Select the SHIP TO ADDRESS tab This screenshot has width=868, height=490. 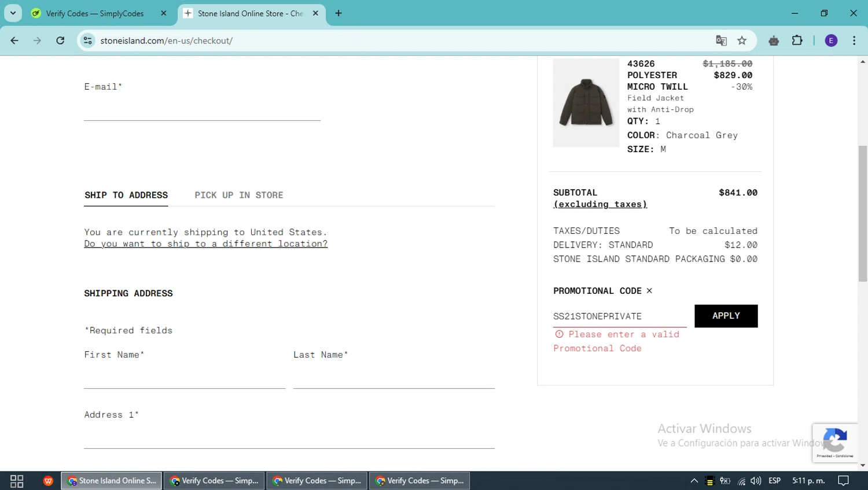tap(126, 196)
